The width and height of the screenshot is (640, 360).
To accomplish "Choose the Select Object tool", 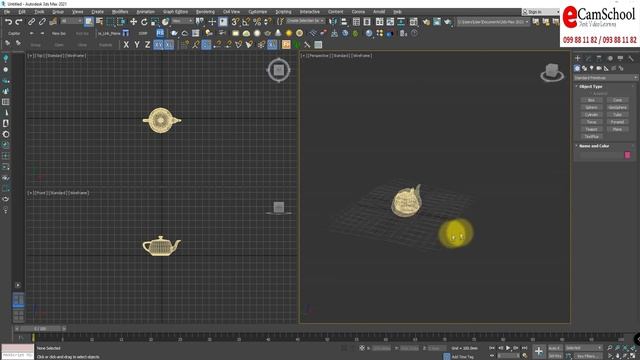I will pyautogui.click(x=89, y=22).
